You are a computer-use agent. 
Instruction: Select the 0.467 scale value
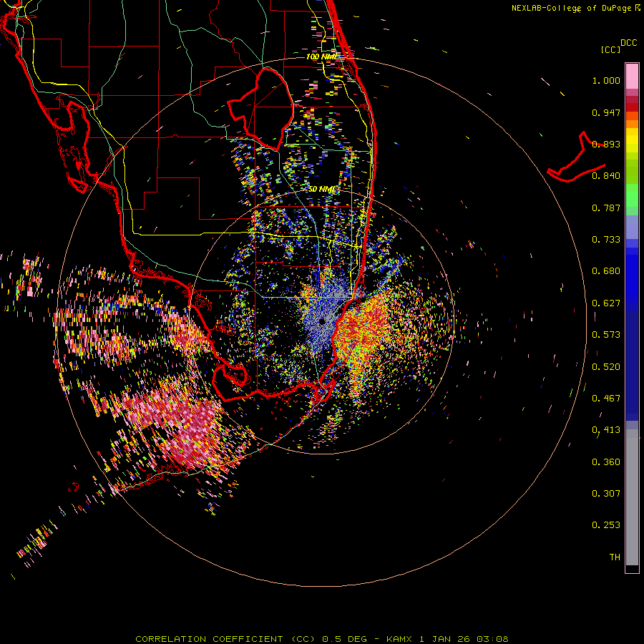(606, 399)
